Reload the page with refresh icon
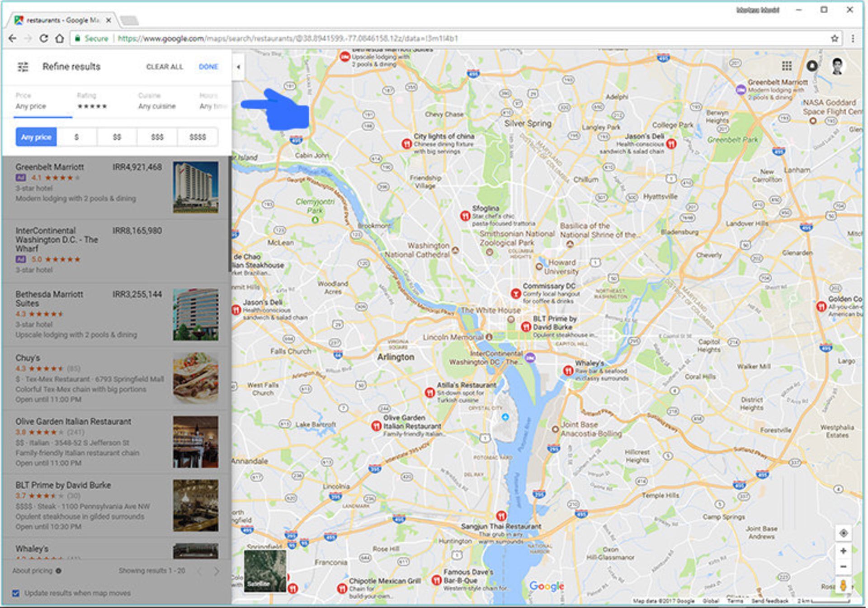Screen dimensions: 868x608 pyautogui.click(x=43, y=38)
